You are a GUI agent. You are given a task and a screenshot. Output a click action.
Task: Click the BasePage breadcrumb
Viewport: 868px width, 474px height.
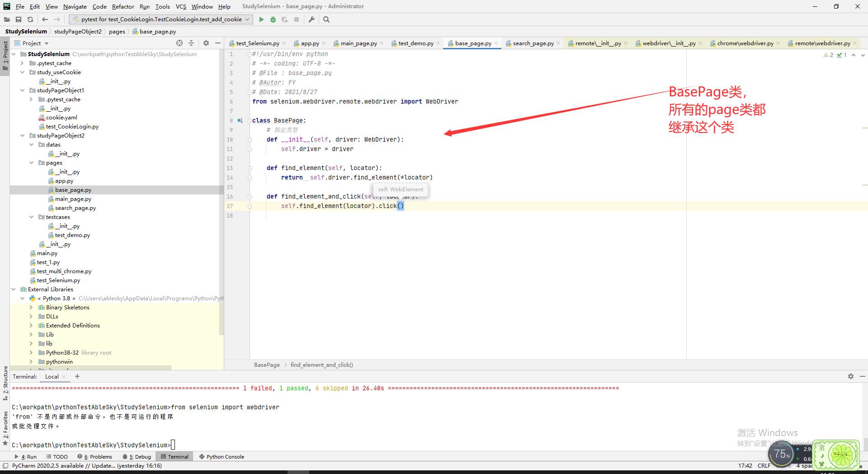[x=267, y=365]
